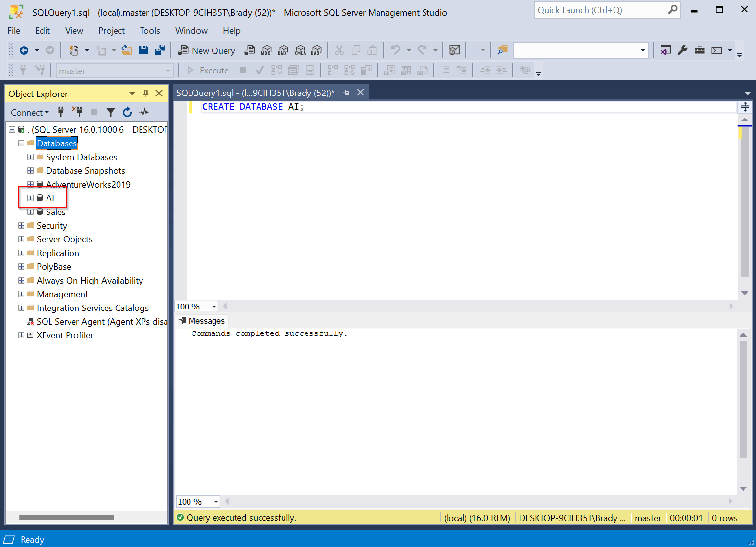
Task: Open the Save All icon
Action: pyautogui.click(x=160, y=50)
